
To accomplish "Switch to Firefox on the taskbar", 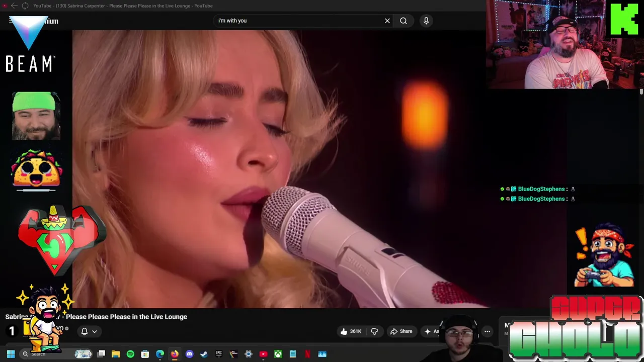I will click(175, 354).
